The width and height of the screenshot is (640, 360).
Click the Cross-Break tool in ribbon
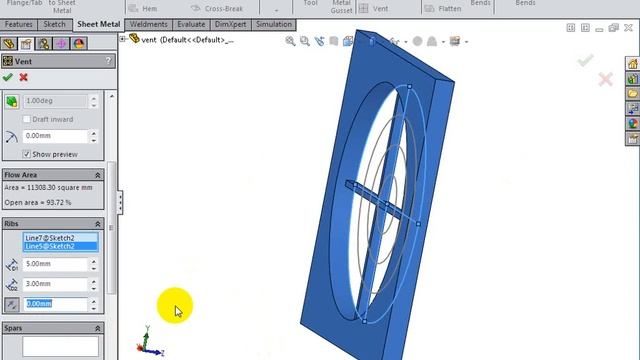click(x=217, y=8)
